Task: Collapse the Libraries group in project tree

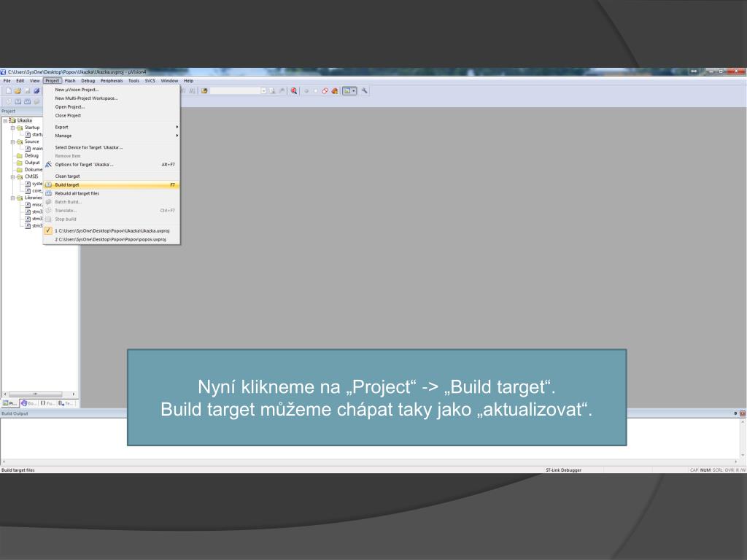Action: pos(13,198)
